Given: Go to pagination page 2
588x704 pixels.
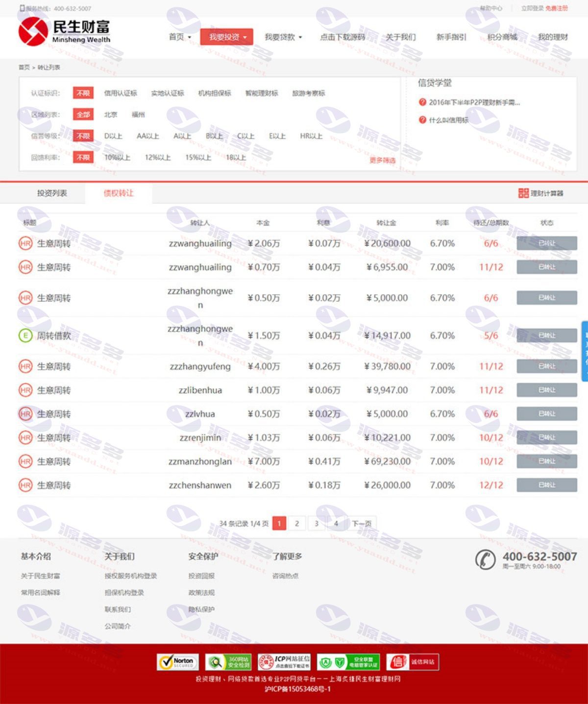Looking at the screenshot, I should tap(296, 524).
